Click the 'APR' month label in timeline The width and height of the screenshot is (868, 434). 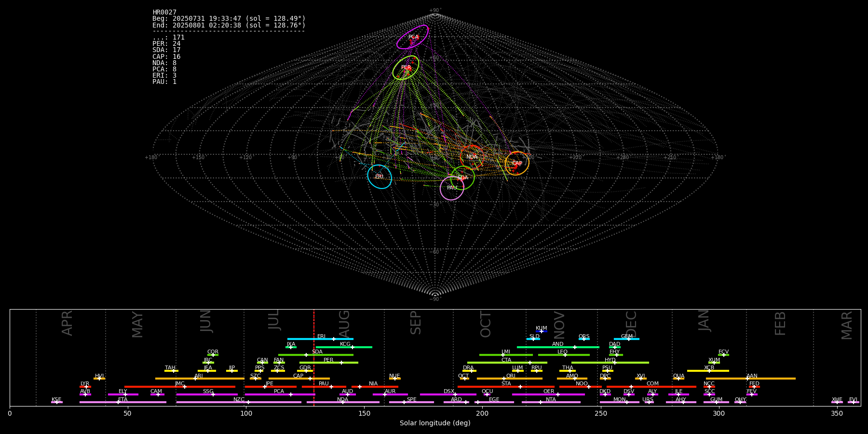(68, 323)
